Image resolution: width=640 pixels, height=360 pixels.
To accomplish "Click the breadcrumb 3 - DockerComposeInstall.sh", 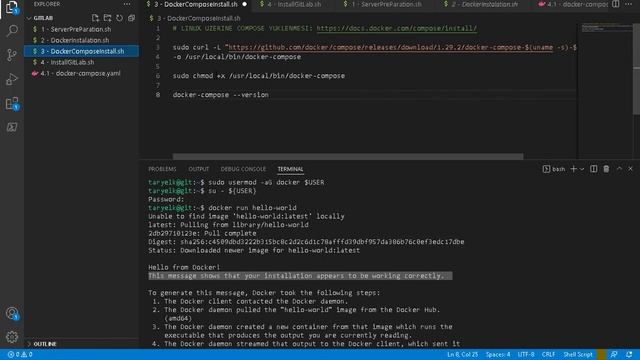I will (x=199, y=18).
